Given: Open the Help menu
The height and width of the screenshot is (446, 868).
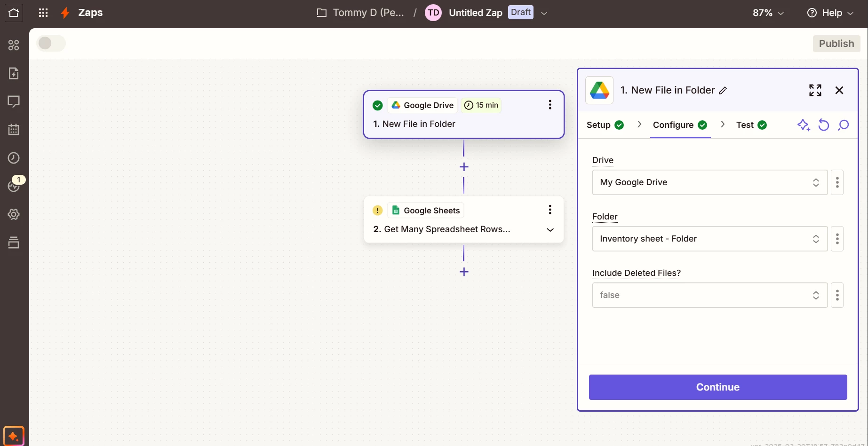Looking at the screenshot, I should point(830,13).
